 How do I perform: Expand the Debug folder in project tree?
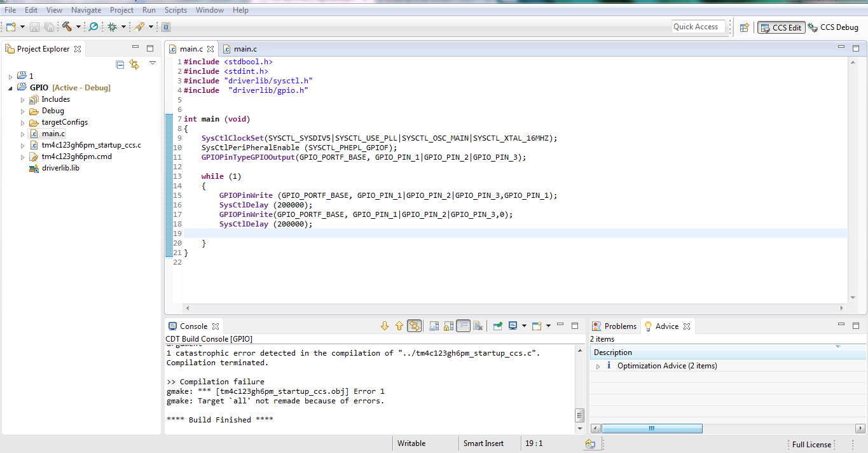click(x=23, y=111)
